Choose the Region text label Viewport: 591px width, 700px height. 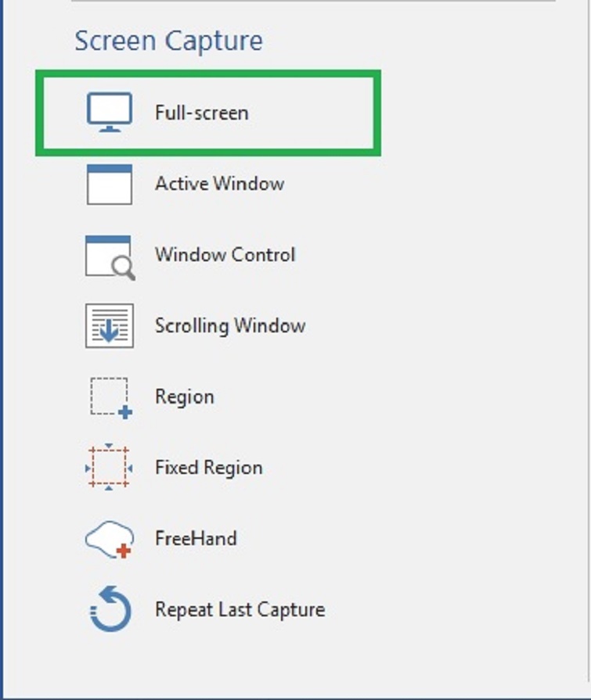click(184, 397)
